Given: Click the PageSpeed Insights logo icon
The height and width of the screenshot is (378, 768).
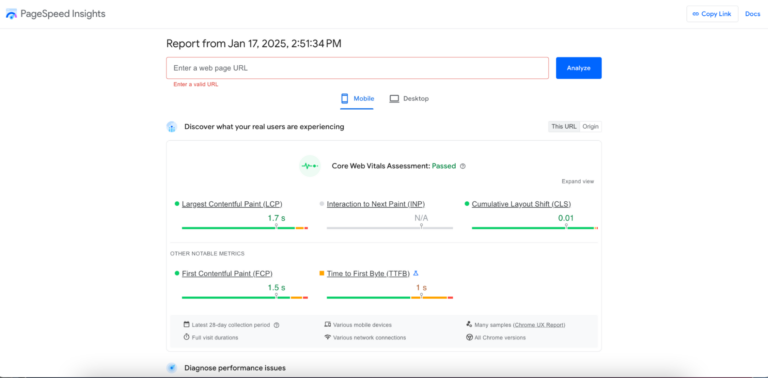Looking at the screenshot, I should point(11,14).
